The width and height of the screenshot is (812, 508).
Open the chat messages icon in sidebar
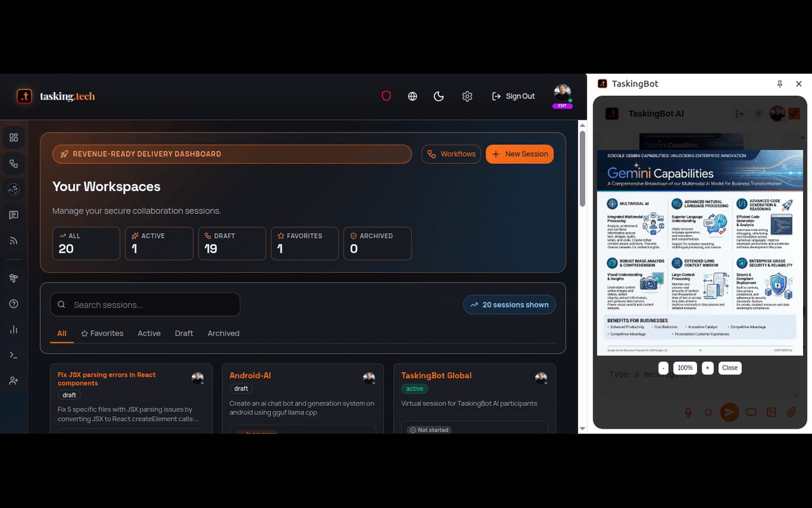(14, 215)
